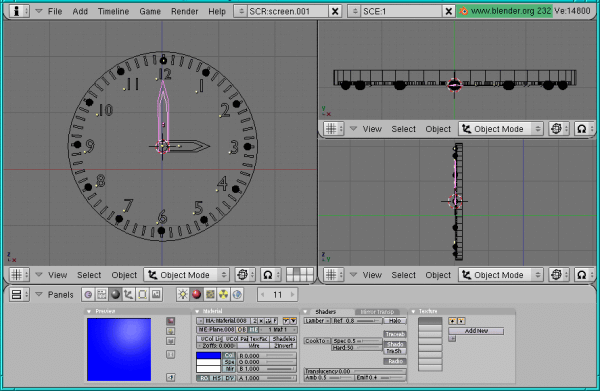Collapse the Preview panel triangle
The height and width of the screenshot is (391, 600).
(89, 311)
